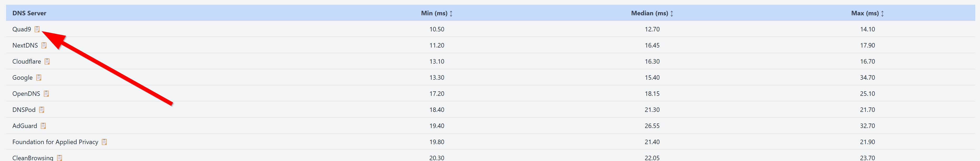Copy the DNSPod server address

pyautogui.click(x=42, y=110)
